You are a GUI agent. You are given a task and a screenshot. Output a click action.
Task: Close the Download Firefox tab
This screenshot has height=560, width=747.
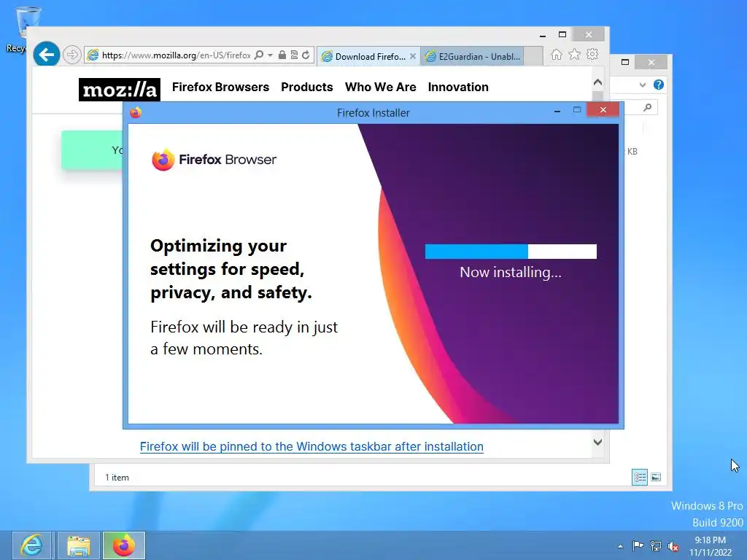413,56
